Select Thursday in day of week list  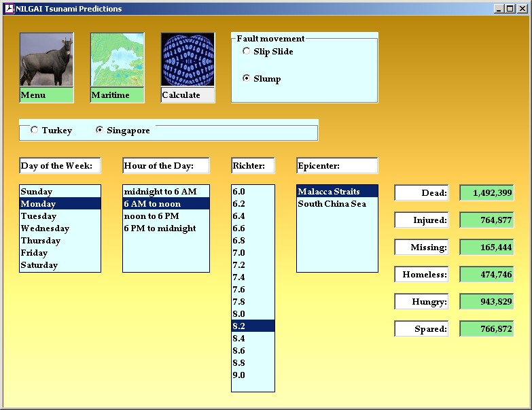pyautogui.click(x=60, y=241)
